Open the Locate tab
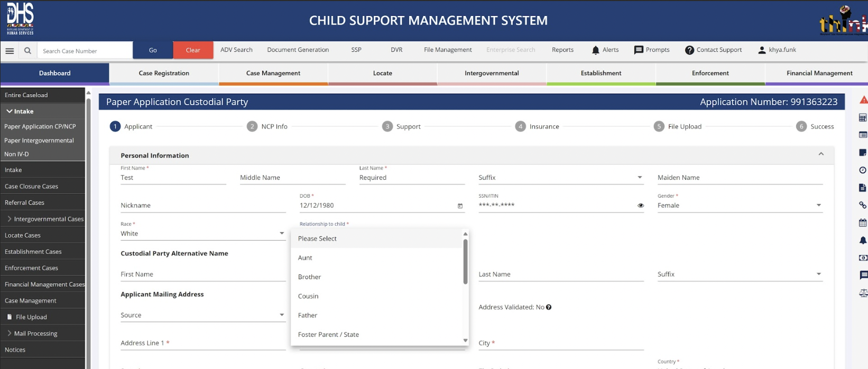The image size is (868, 369). (x=383, y=73)
